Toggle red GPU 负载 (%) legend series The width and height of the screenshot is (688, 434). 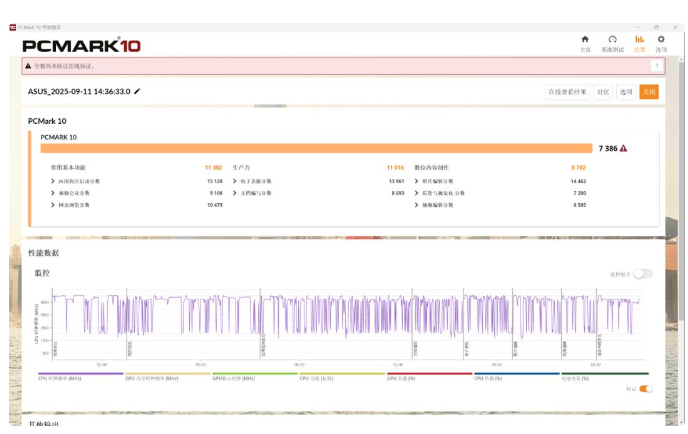[x=429, y=376]
